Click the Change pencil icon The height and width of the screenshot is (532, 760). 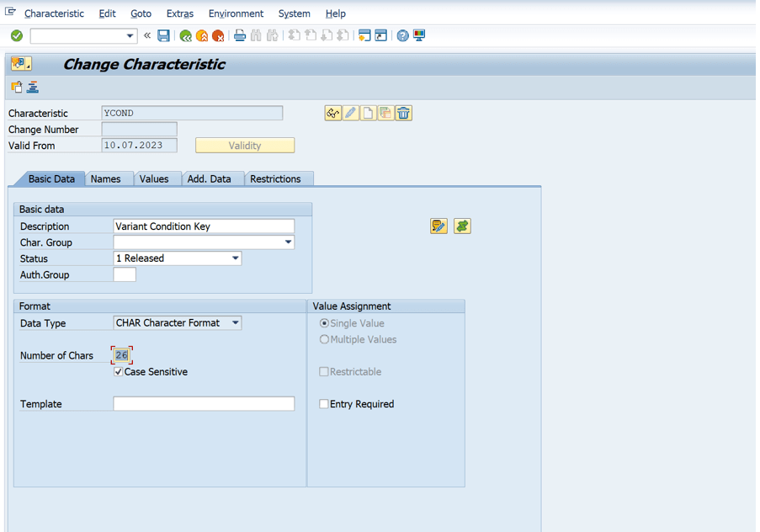(x=350, y=113)
